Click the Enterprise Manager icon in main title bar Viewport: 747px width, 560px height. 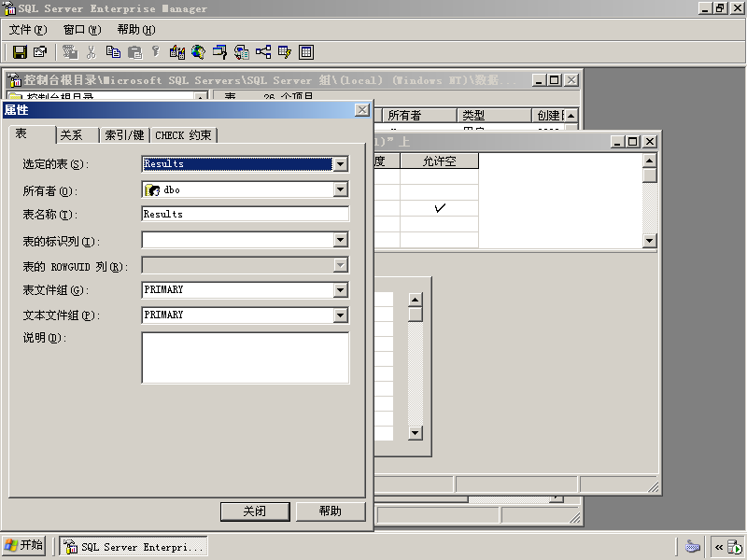point(9,8)
